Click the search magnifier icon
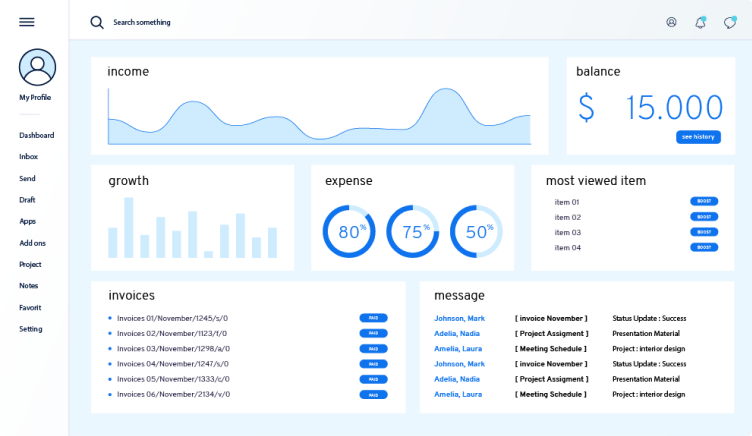 pyautogui.click(x=97, y=22)
